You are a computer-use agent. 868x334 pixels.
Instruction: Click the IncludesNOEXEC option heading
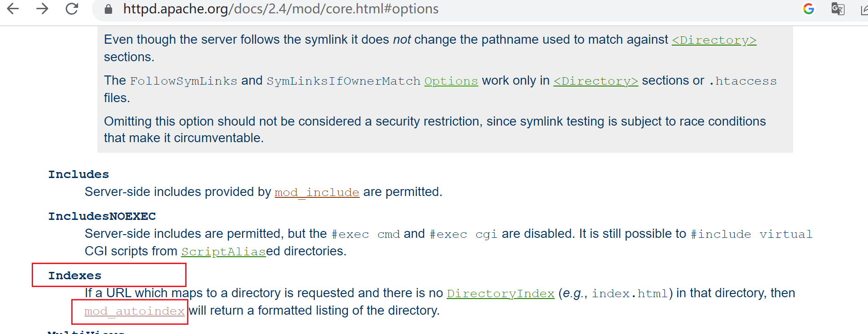(102, 216)
